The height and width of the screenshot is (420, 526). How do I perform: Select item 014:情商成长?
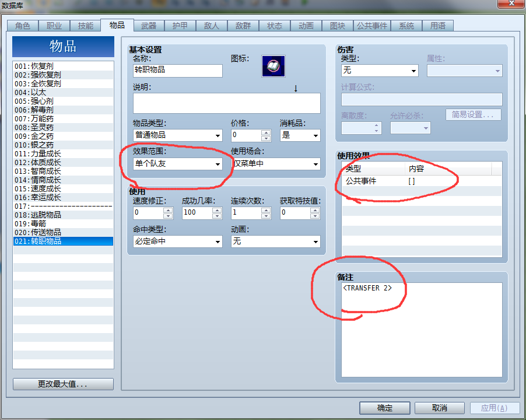tap(63, 180)
